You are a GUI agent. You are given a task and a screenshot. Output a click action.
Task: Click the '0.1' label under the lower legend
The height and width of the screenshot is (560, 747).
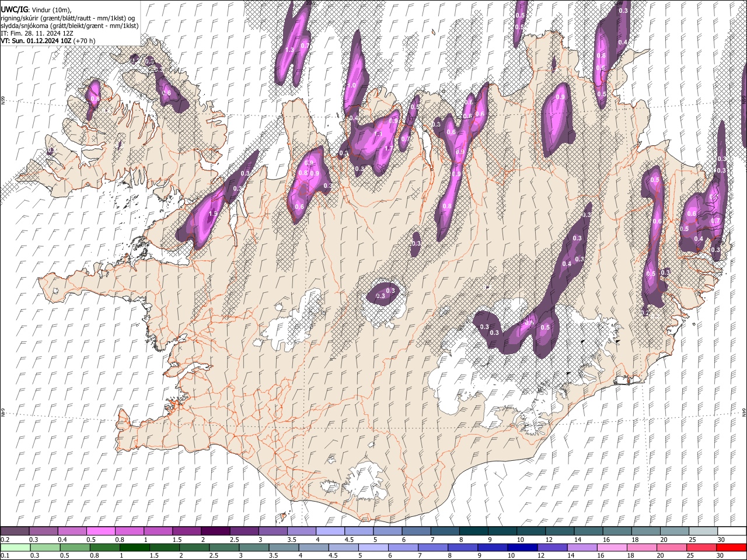5,555
